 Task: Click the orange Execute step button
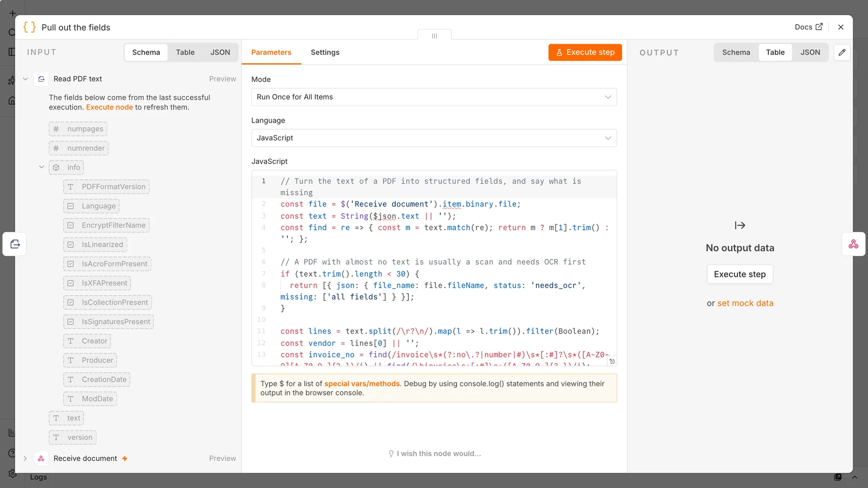click(585, 52)
